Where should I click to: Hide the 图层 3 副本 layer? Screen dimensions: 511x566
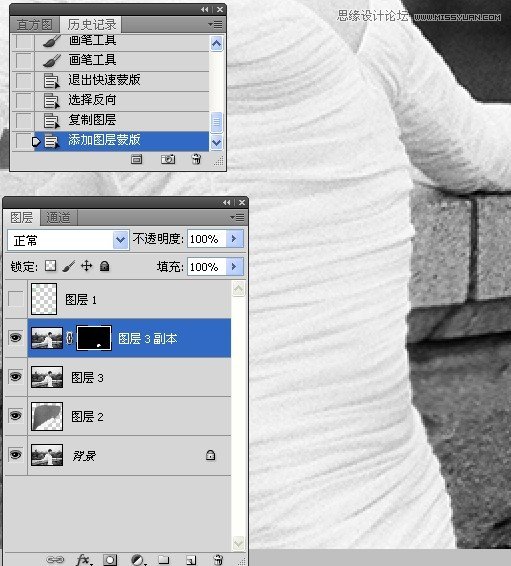(x=16, y=338)
